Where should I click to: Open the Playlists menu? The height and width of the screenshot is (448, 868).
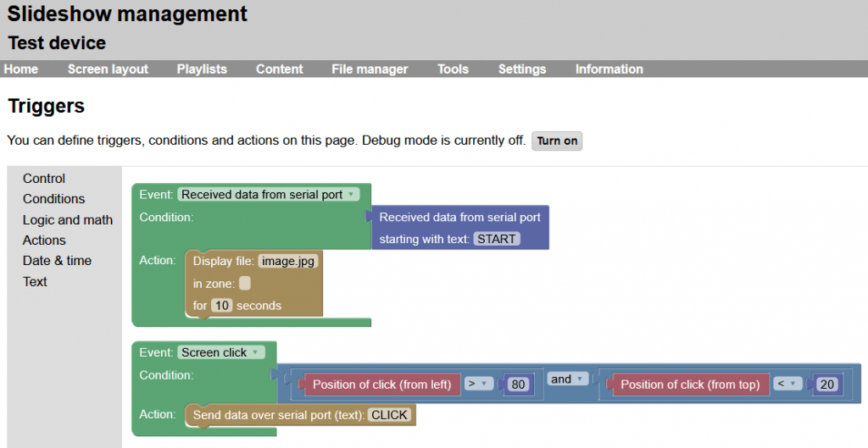tap(202, 69)
